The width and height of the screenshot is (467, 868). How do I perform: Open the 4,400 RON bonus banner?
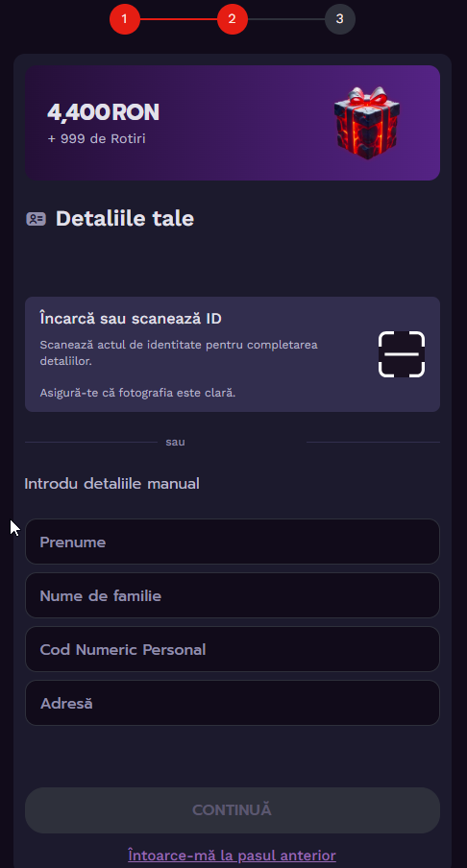click(x=233, y=123)
